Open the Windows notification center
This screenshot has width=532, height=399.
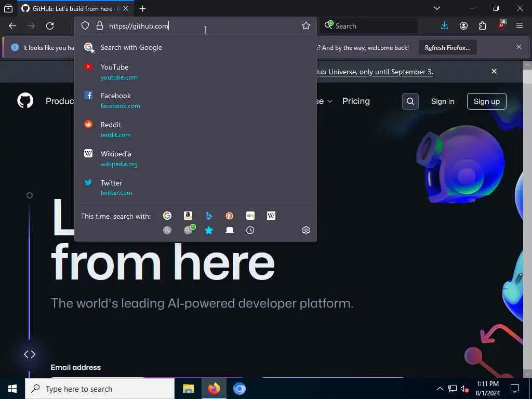pos(515,389)
